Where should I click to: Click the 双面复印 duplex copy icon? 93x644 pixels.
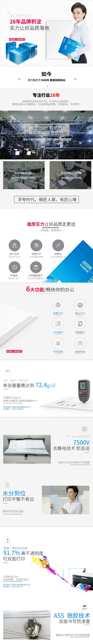[x=80, y=324]
